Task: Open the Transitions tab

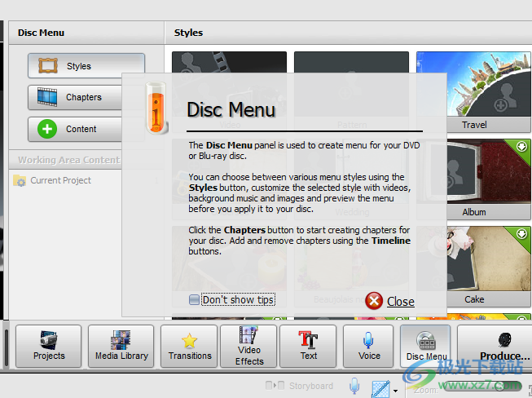Action: [x=189, y=346]
